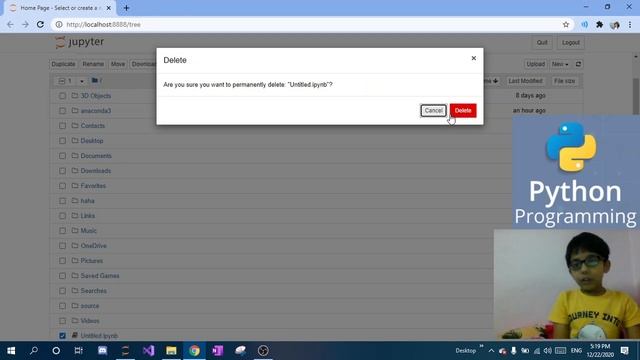The height and width of the screenshot is (360, 640).
Task: Close the Home Page browser tab
Action: [x=109, y=8]
